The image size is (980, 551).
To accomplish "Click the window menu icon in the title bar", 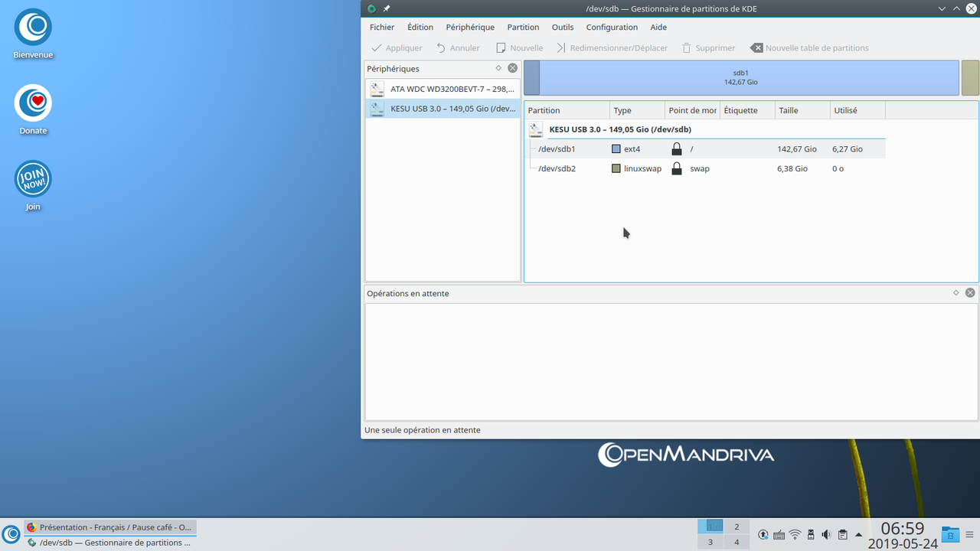I will click(x=371, y=8).
